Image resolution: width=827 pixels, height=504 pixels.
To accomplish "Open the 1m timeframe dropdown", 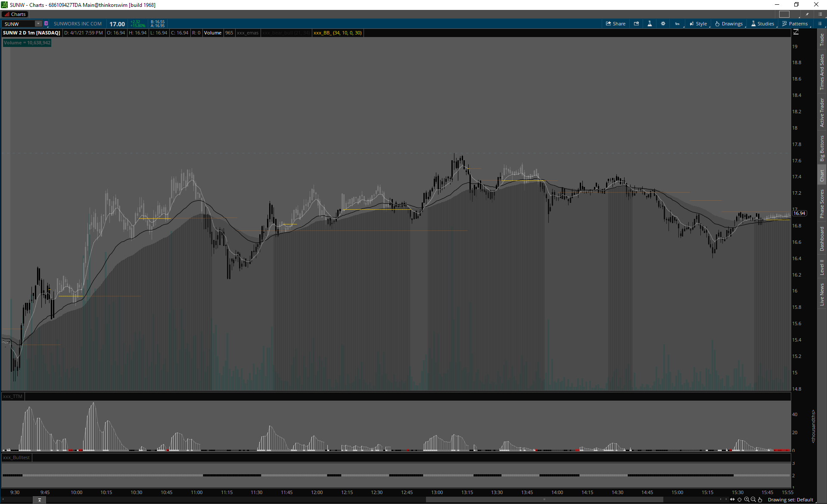I will coord(677,24).
